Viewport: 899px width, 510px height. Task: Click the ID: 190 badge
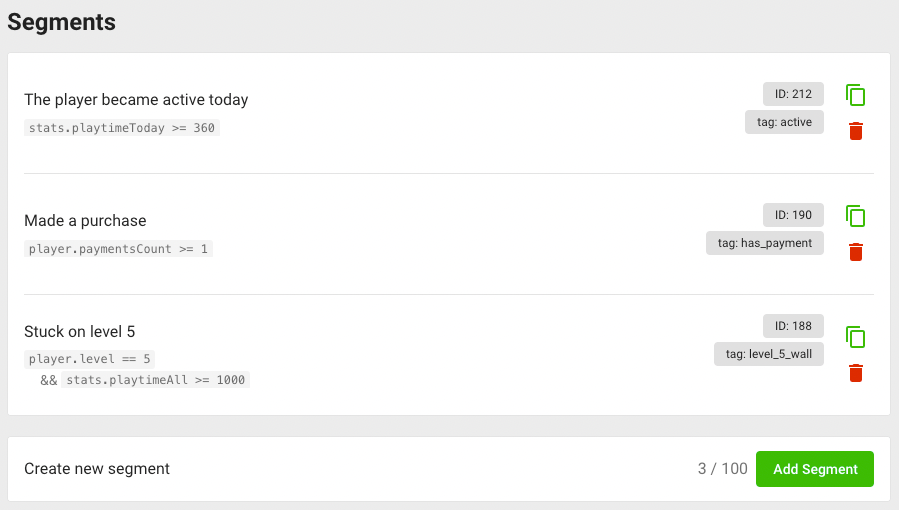(793, 215)
